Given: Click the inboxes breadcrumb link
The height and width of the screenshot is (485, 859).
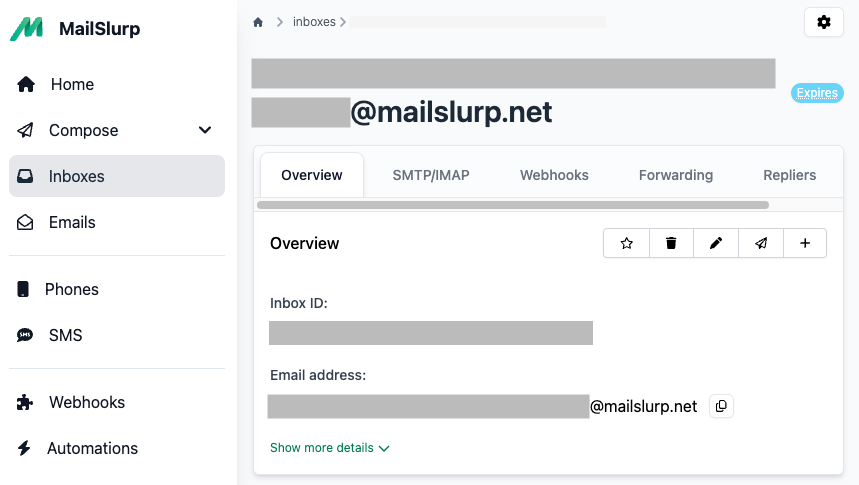Looking at the screenshot, I should click(314, 22).
